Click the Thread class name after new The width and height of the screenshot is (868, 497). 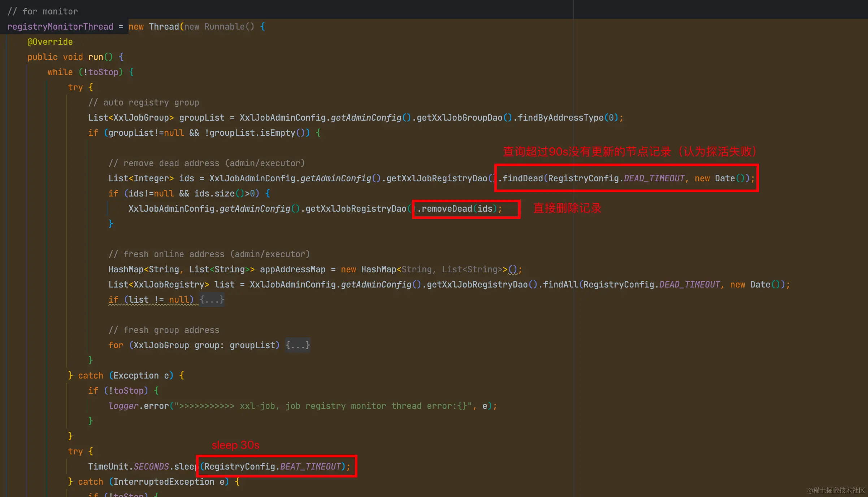164,27
